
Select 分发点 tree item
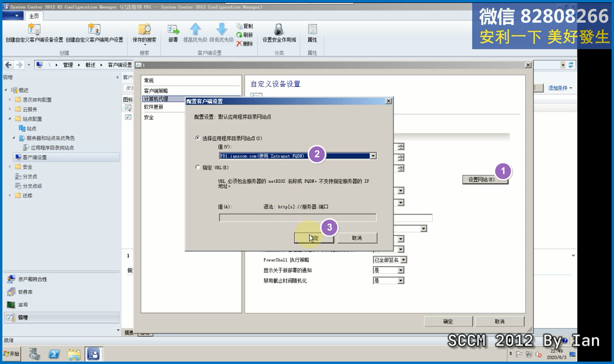[30, 176]
